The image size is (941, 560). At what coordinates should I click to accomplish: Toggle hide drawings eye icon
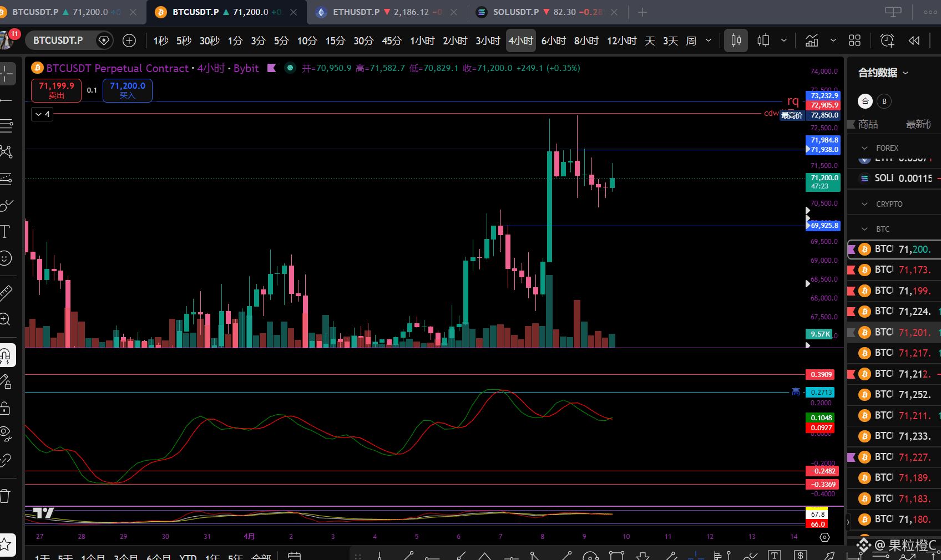(x=6, y=434)
